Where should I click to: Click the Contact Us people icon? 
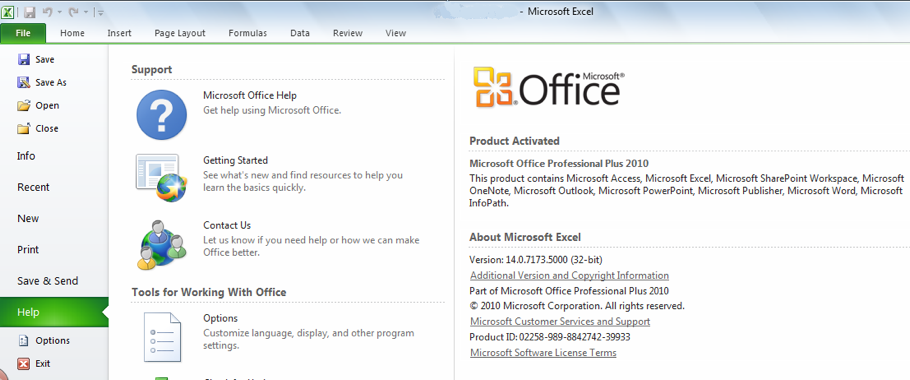(x=162, y=244)
